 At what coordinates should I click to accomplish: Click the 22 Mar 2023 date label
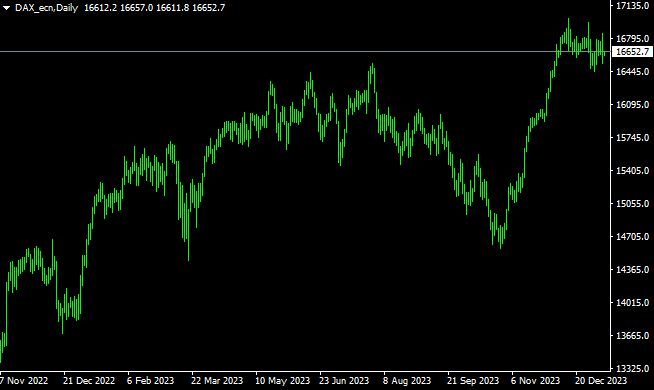point(217,380)
